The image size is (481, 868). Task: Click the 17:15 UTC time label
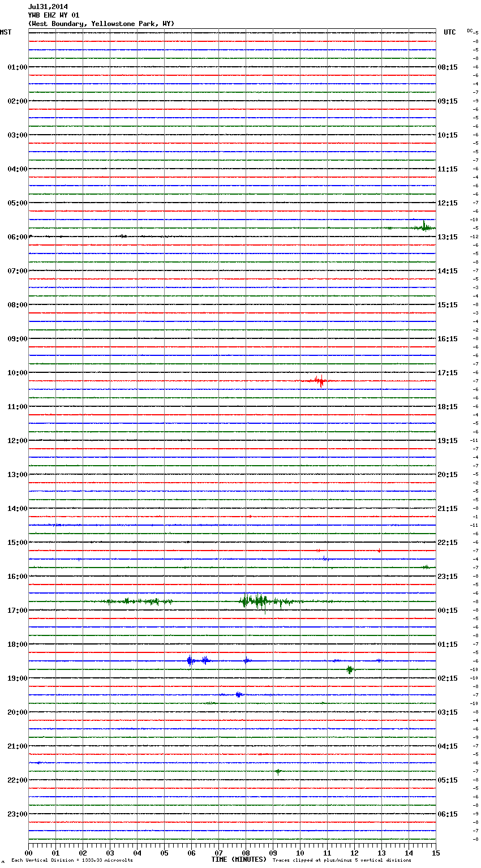tap(448, 373)
